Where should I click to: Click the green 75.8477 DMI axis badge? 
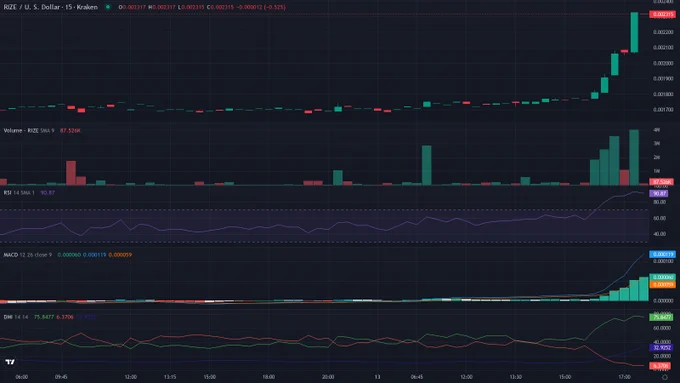pos(661,317)
